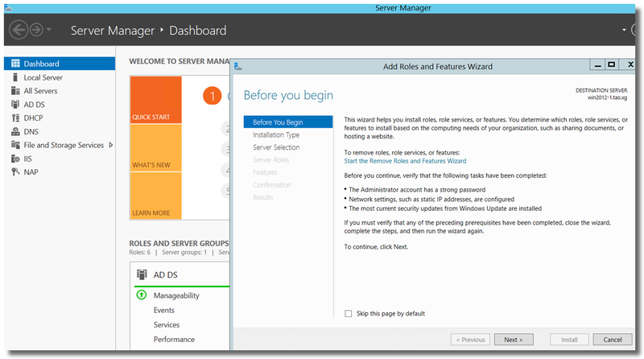Viewport: 644px width, 359px height.
Task: Click the 'Roles: 6' summary text
Action: (x=139, y=252)
